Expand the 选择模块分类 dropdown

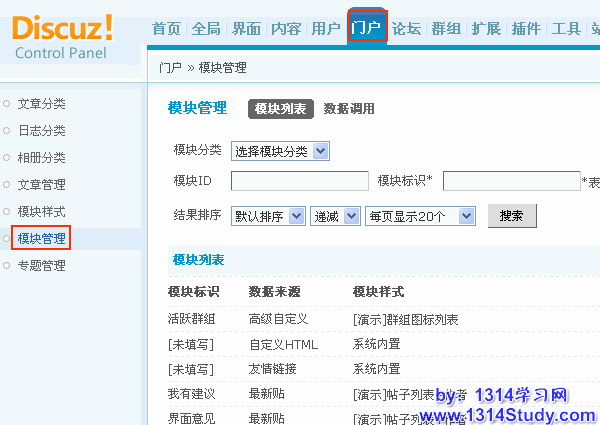[280, 151]
